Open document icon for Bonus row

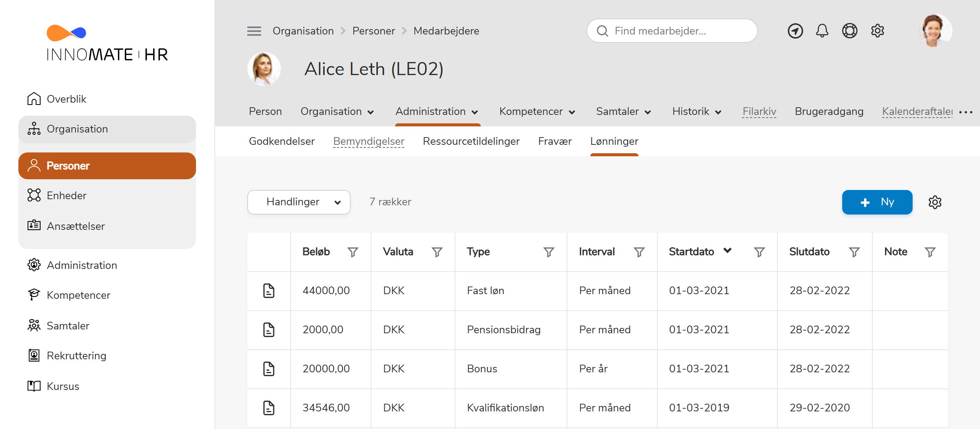[269, 369]
